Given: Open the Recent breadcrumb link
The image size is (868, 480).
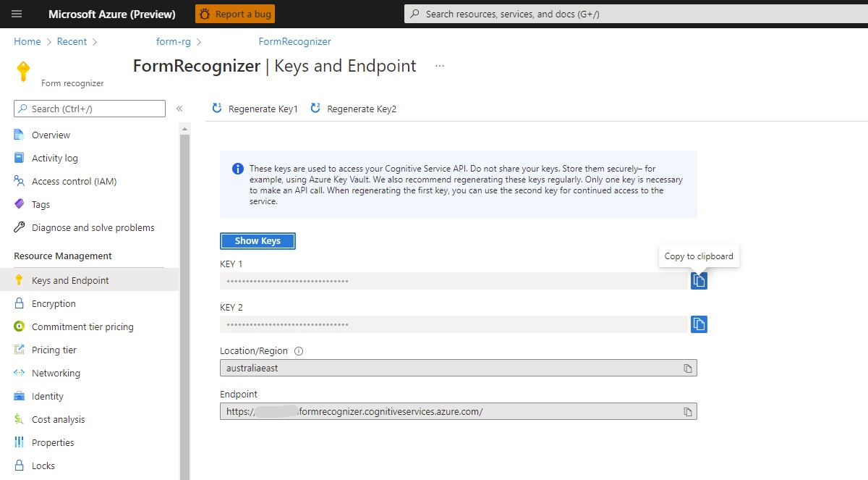Looking at the screenshot, I should click(72, 41).
